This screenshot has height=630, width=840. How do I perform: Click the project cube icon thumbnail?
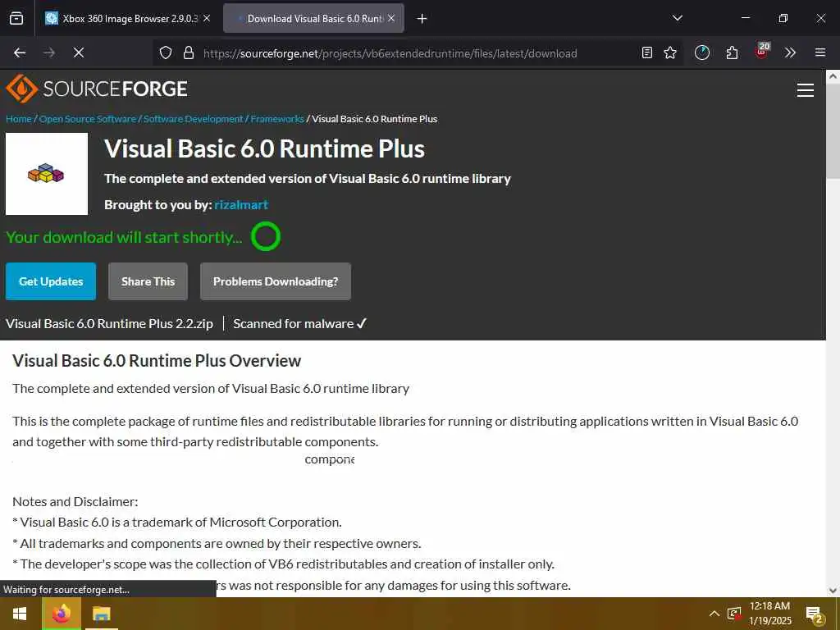[x=47, y=174]
